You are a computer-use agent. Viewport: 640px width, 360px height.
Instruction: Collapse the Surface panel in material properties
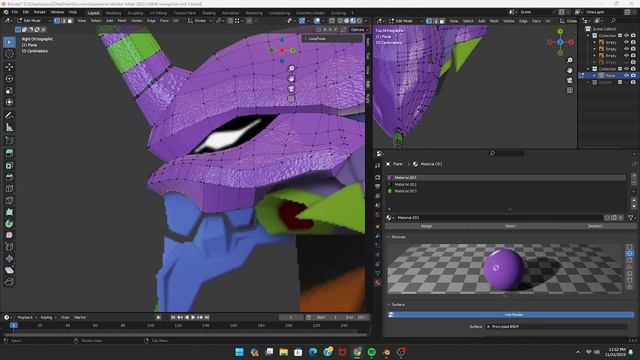pyautogui.click(x=389, y=304)
